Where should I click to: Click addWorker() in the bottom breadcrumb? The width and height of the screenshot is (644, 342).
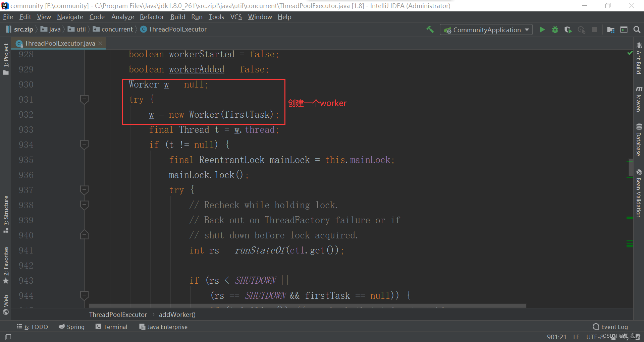(177, 315)
